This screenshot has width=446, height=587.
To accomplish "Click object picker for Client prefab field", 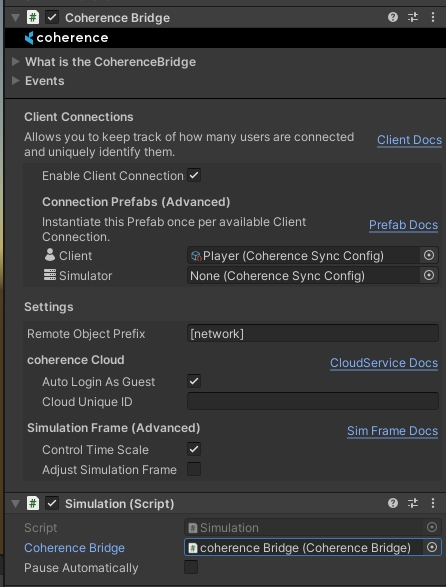I will point(429,255).
